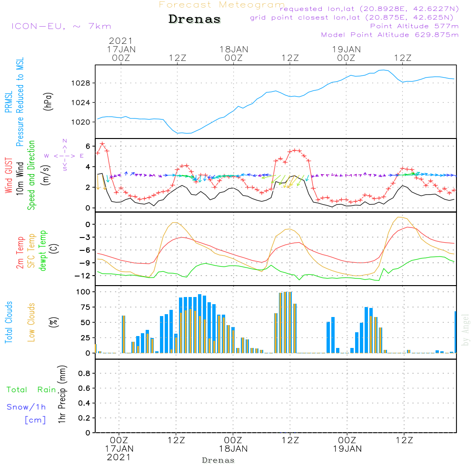This screenshot has width=476, height=476.
Task: Click the −9 temperature tick label
Action: (x=84, y=263)
